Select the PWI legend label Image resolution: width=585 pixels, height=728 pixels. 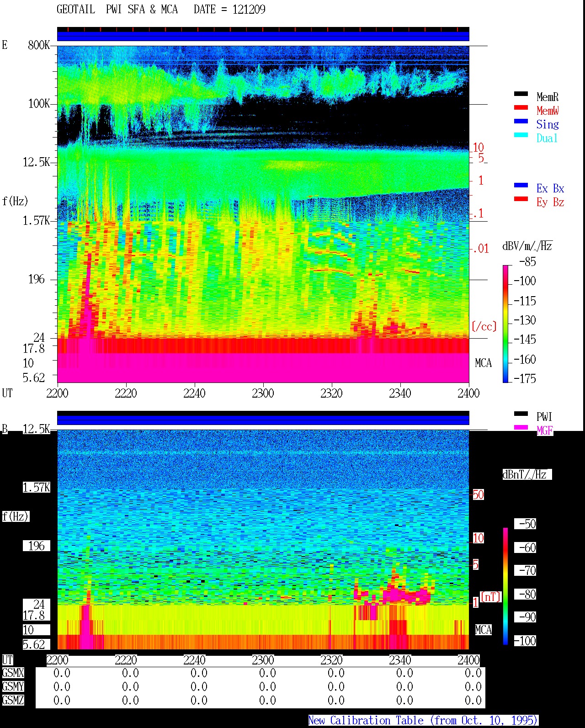[544, 417]
